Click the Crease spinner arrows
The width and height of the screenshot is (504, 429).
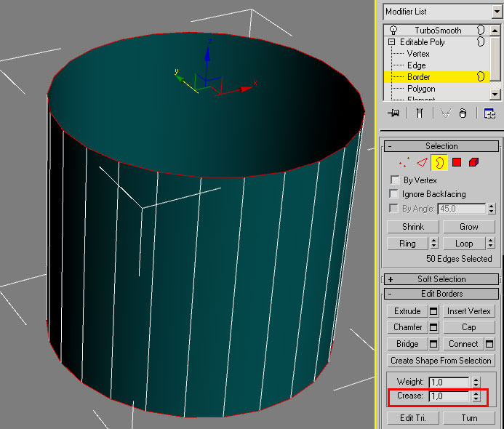coord(476,397)
